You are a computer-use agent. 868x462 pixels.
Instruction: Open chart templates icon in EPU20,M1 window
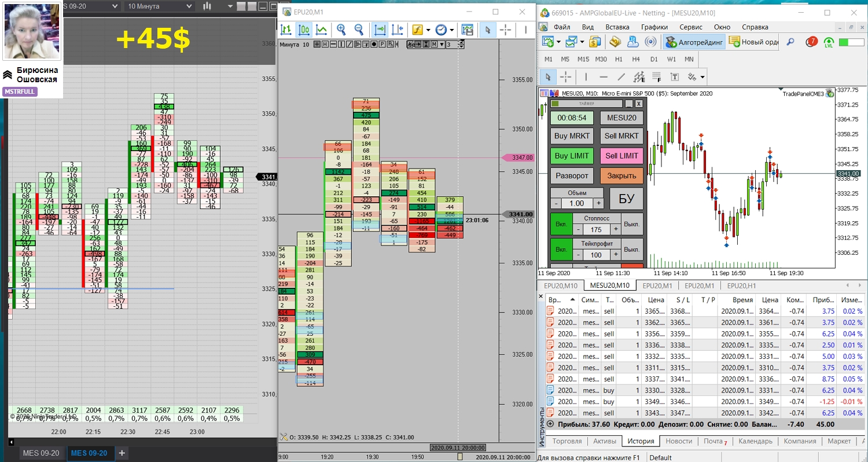pyautogui.click(x=468, y=30)
